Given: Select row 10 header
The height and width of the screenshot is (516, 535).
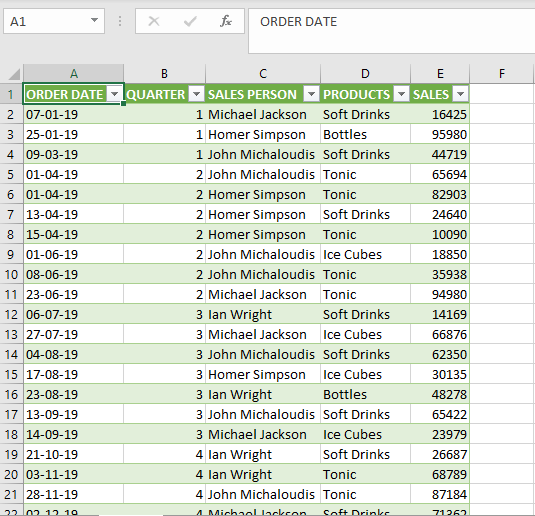Looking at the screenshot, I should [11, 274].
